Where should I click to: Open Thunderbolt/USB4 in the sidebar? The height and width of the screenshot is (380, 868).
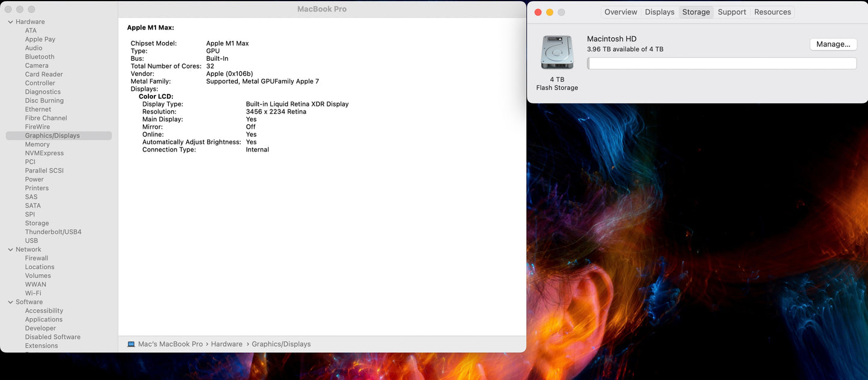[x=53, y=232]
